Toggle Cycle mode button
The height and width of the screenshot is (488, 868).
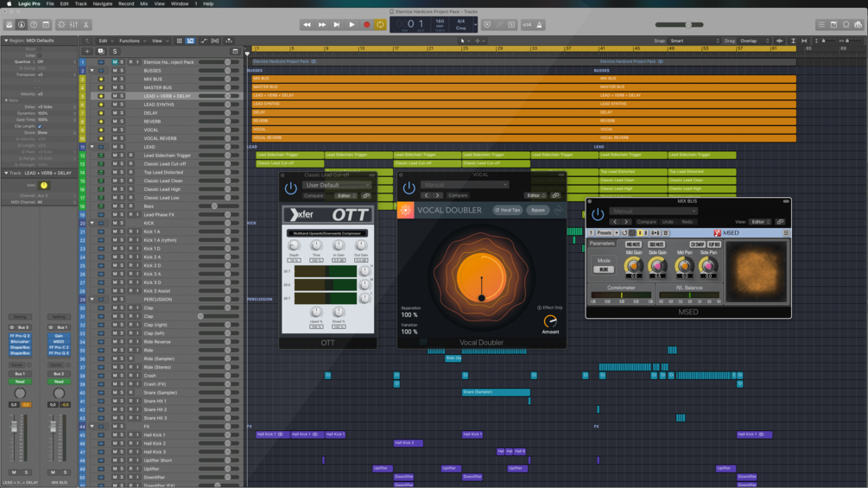point(380,24)
